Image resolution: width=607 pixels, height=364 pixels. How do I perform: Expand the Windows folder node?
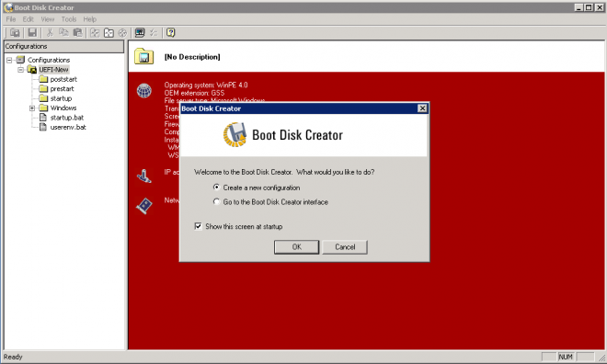32,108
